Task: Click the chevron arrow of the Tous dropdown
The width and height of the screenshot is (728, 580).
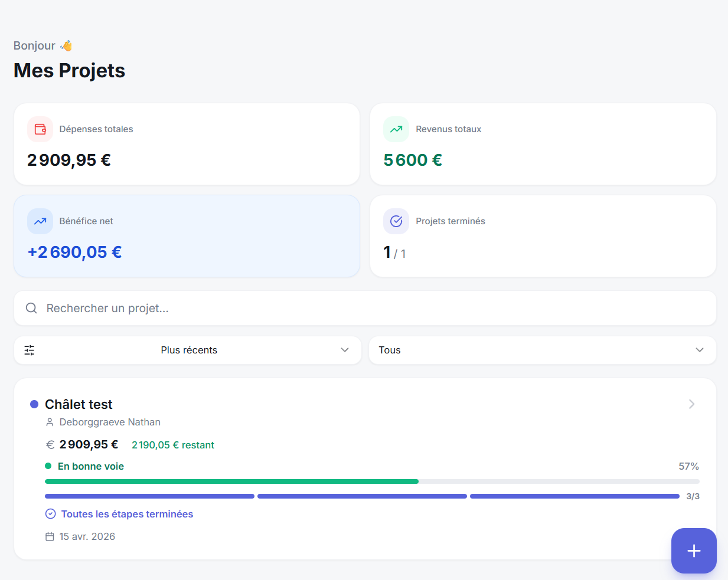Action: 700,350
